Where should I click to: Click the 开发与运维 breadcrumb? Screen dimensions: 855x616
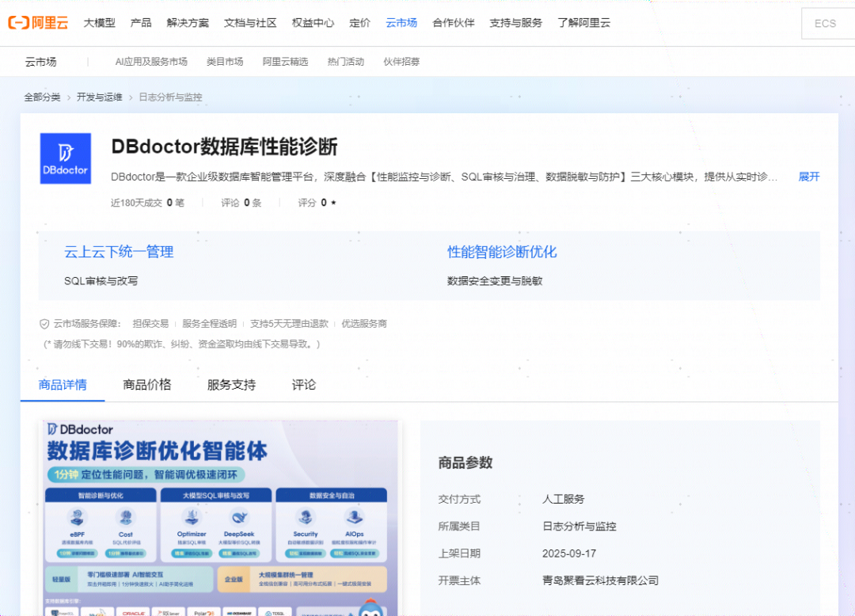(99, 97)
